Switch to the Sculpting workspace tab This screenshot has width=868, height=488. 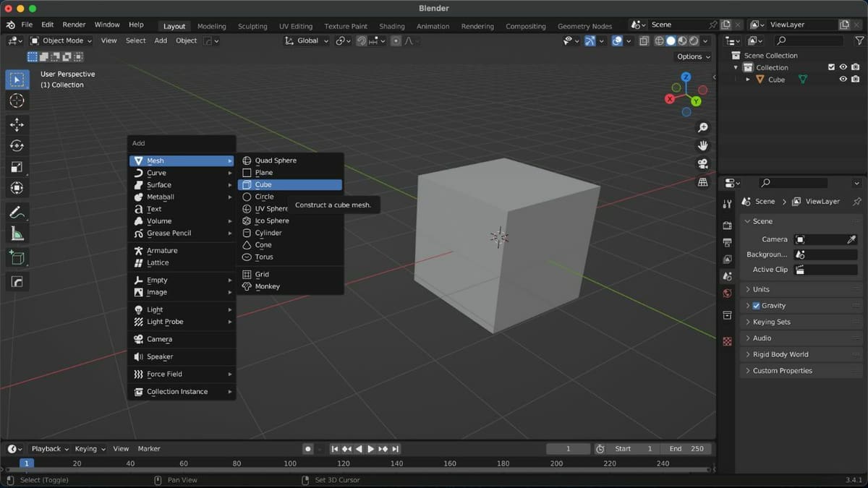click(252, 27)
